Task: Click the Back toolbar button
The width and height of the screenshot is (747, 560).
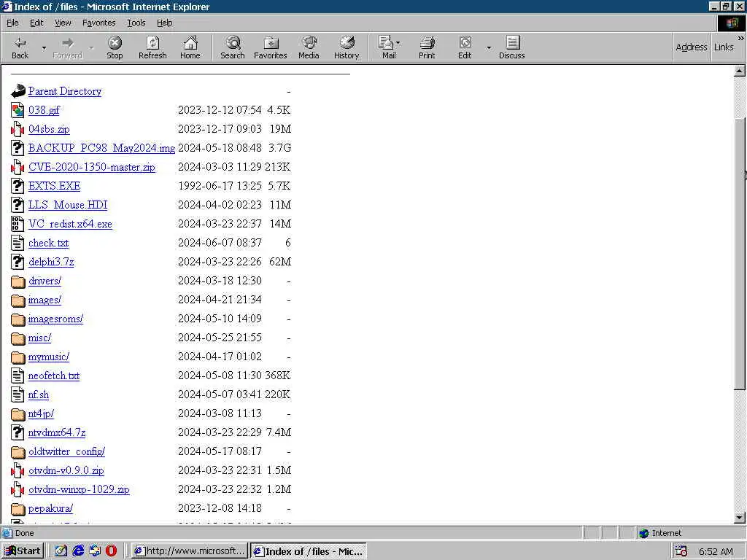Action: 20,47
